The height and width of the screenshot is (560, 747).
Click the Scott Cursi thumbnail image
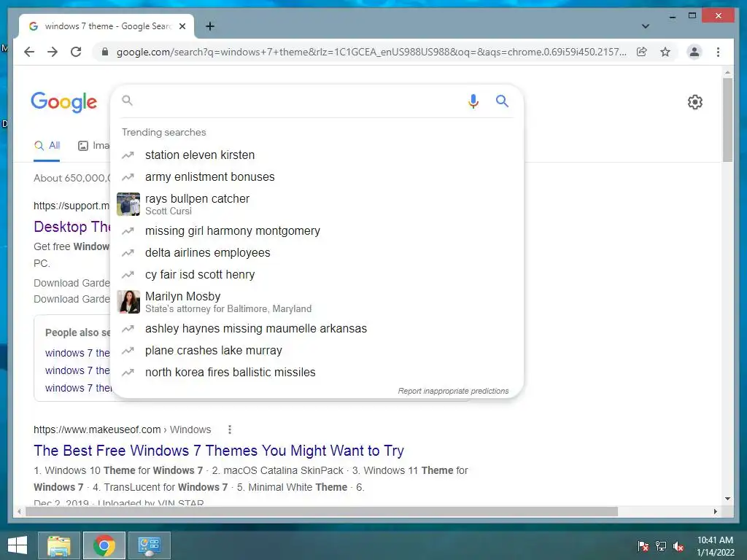click(128, 204)
